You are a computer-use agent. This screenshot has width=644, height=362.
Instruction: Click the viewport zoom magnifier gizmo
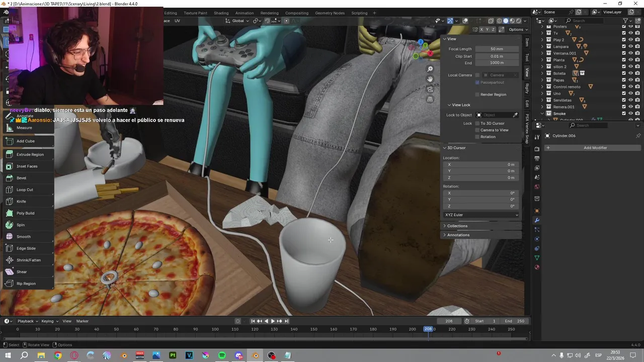pos(430,69)
